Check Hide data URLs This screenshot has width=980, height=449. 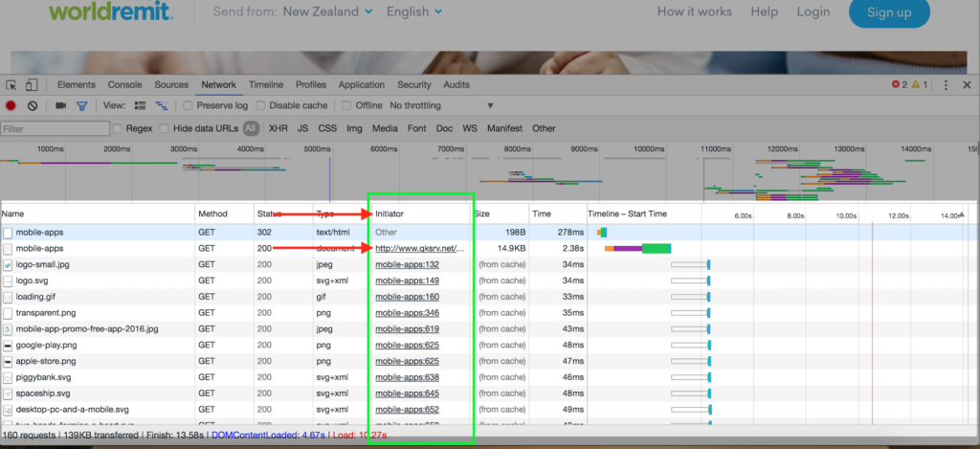(x=164, y=128)
